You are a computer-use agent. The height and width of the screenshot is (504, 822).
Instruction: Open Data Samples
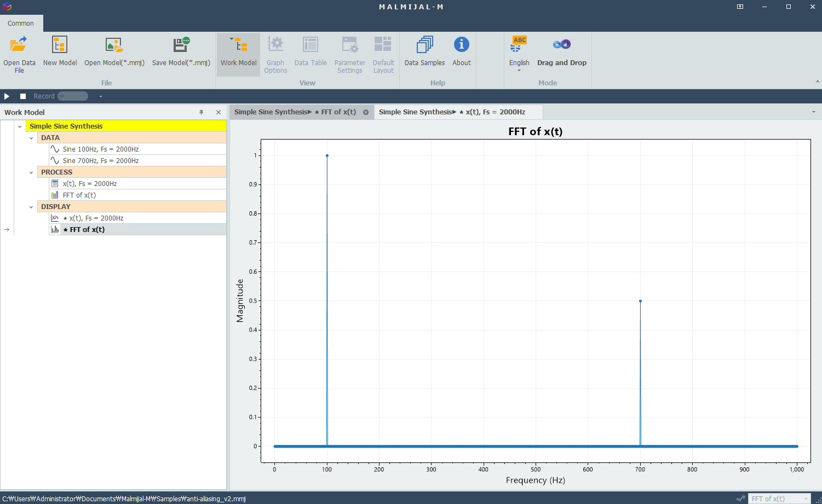424,51
